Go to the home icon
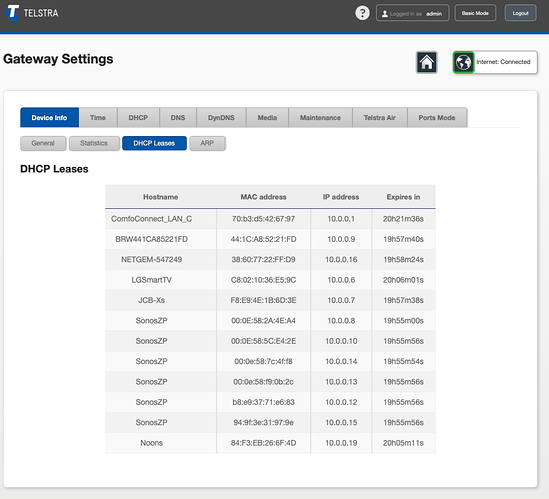Screen dimensions: 549x499 (x=426, y=62)
